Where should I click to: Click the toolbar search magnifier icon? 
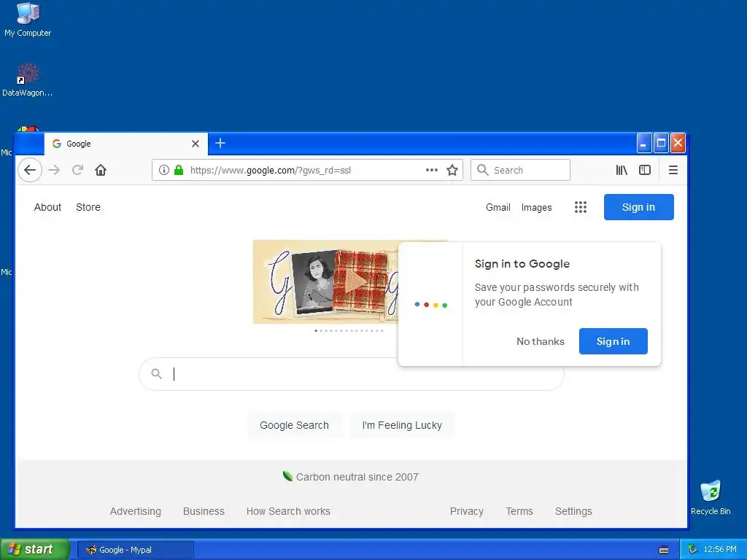pyautogui.click(x=483, y=170)
